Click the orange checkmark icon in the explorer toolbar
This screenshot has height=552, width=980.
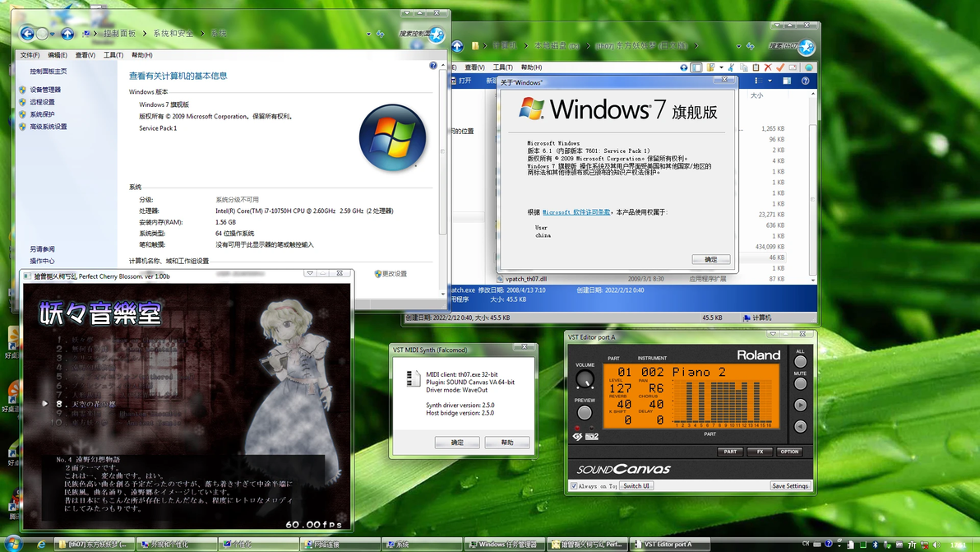click(780, 67)
